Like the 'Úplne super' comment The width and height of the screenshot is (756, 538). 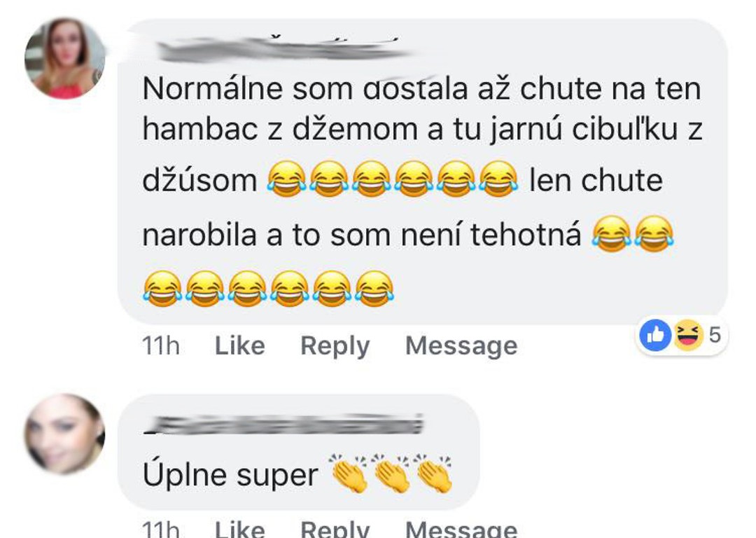tap(239, 528)
